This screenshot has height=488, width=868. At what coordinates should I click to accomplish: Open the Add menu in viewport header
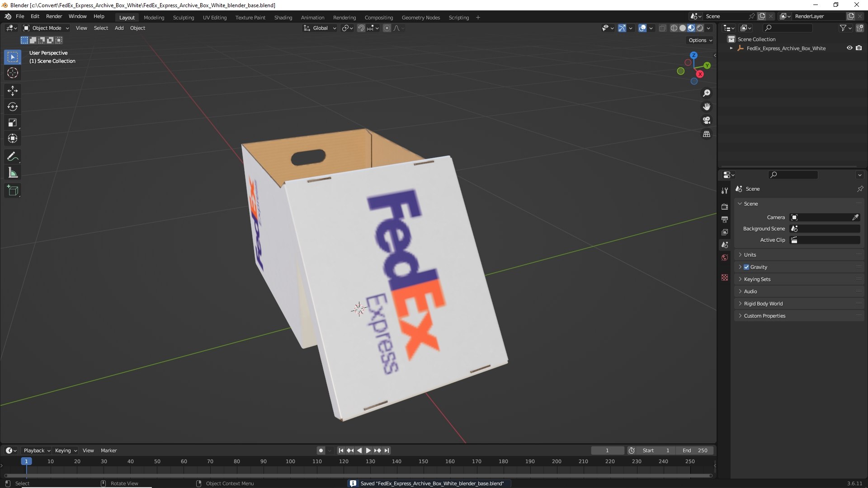point(119,28)
